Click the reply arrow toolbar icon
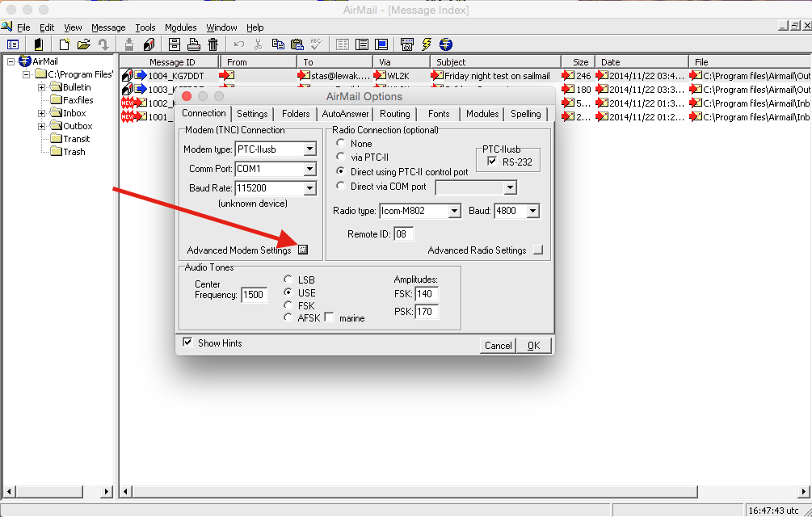The image size is (812, 517). 103,44
